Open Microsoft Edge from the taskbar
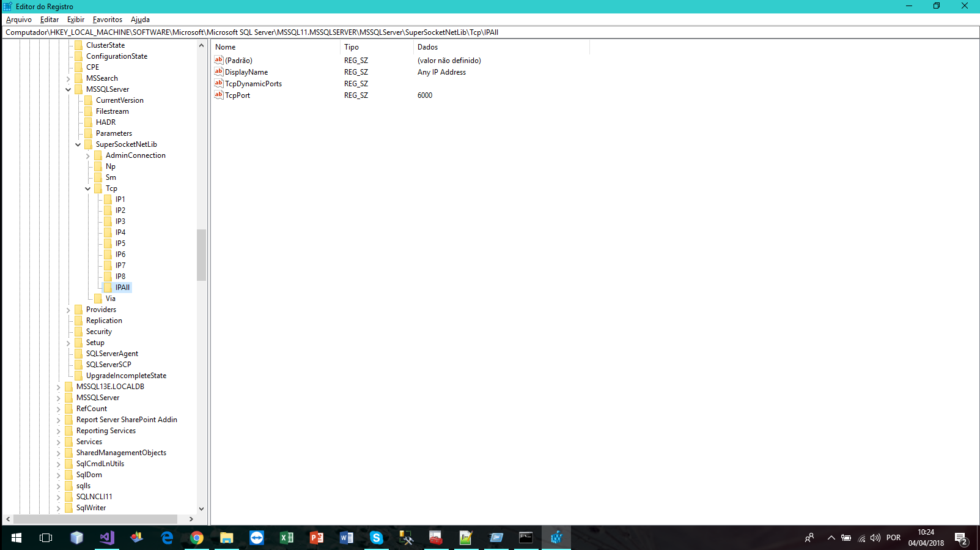980x550 pixels. pyautogui.click(x=166, y=538)
